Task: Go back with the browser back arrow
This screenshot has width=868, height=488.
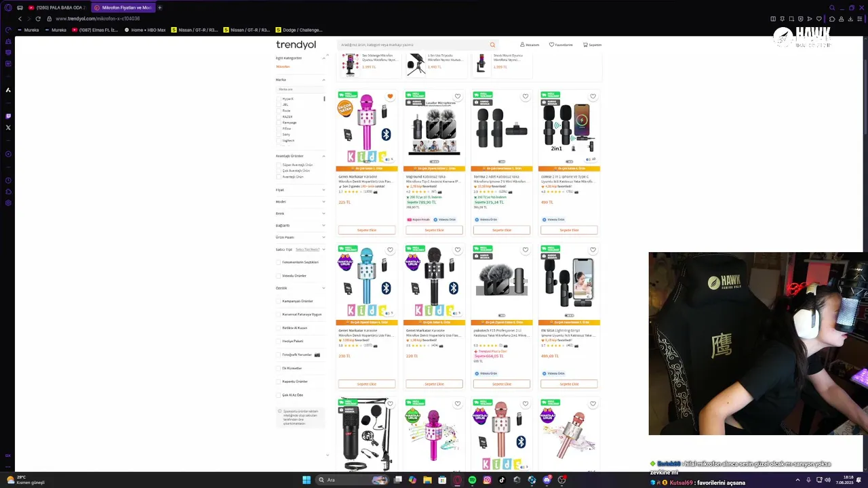Action: pyautogui.click(x=20, y=19)
